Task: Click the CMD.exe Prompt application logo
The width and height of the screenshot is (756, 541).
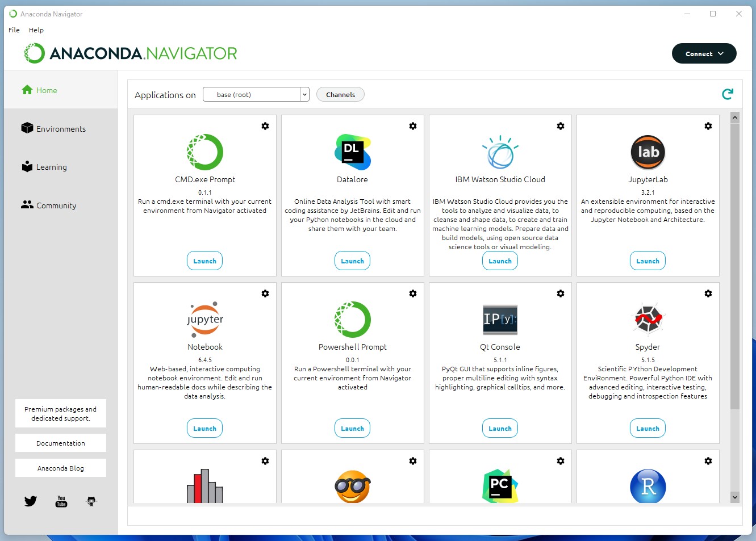Action: pos(205,152)
